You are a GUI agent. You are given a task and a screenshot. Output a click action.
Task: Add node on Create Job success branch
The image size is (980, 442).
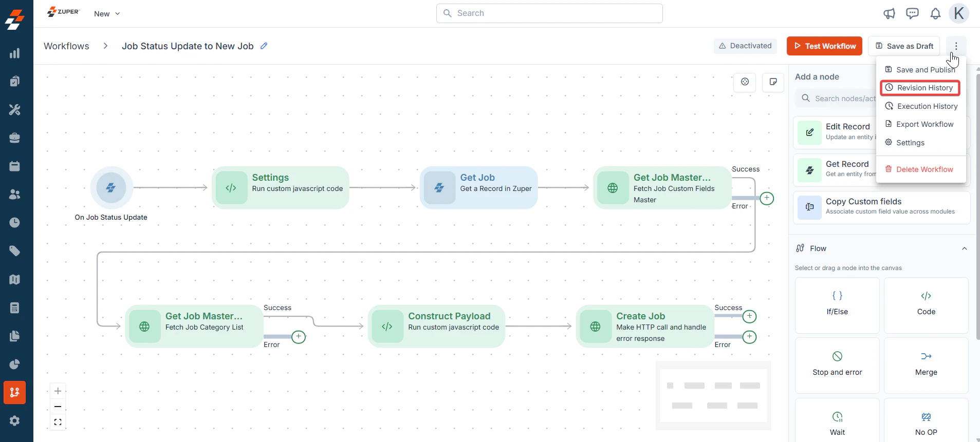(x=750, y=316)
